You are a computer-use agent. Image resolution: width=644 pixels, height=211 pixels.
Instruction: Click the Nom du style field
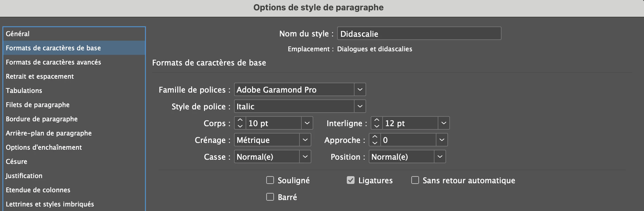419,34
